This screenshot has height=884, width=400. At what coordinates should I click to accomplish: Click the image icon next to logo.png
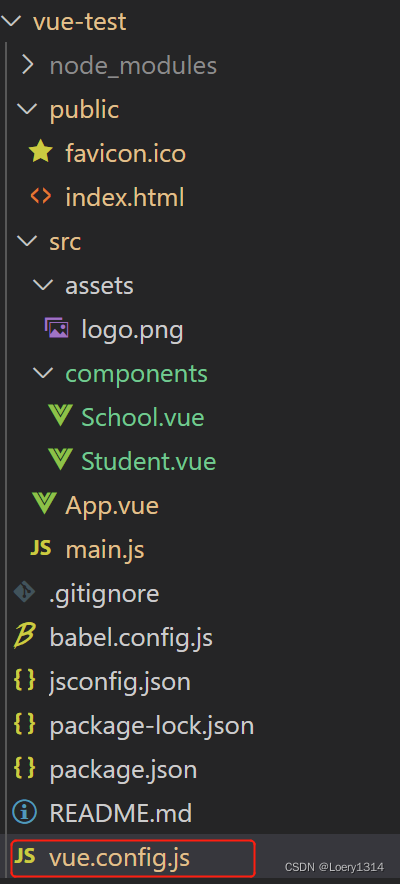pos(57,328)
